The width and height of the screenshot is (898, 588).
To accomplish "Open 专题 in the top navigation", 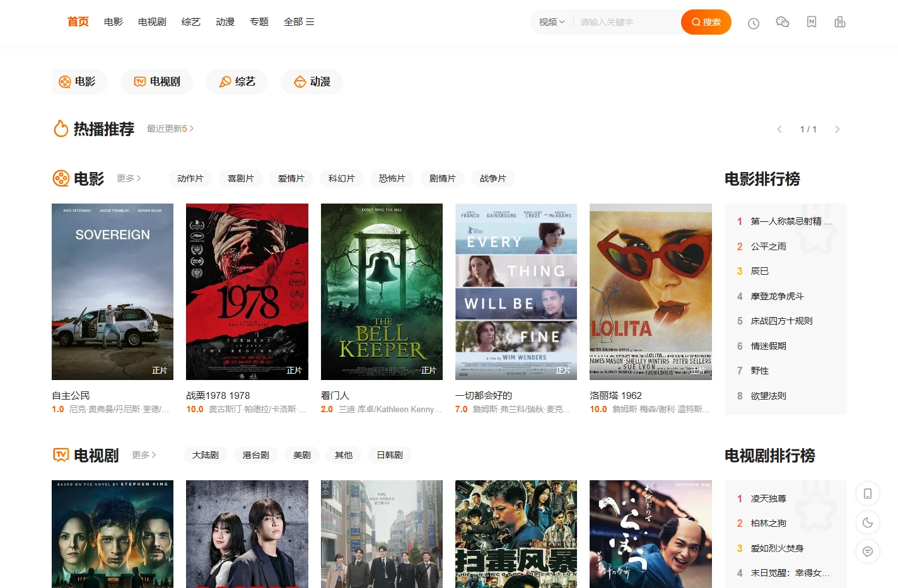I will coord(259,22).
